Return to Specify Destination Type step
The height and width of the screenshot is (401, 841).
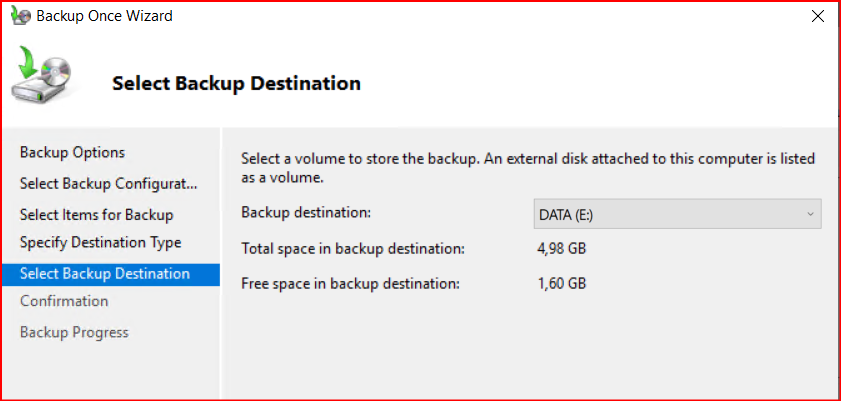pyautogui.click(x=100, y=242)
